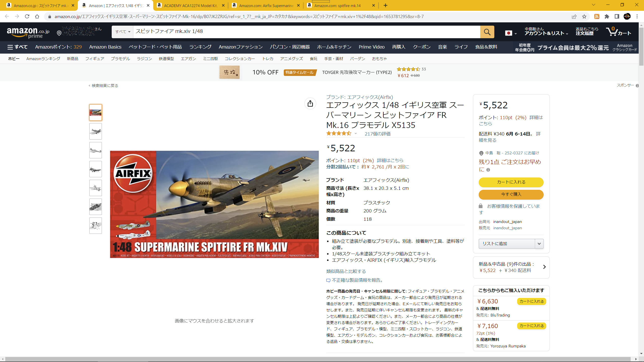Expand アカウント&リスト menu

(x=546, y=31)
